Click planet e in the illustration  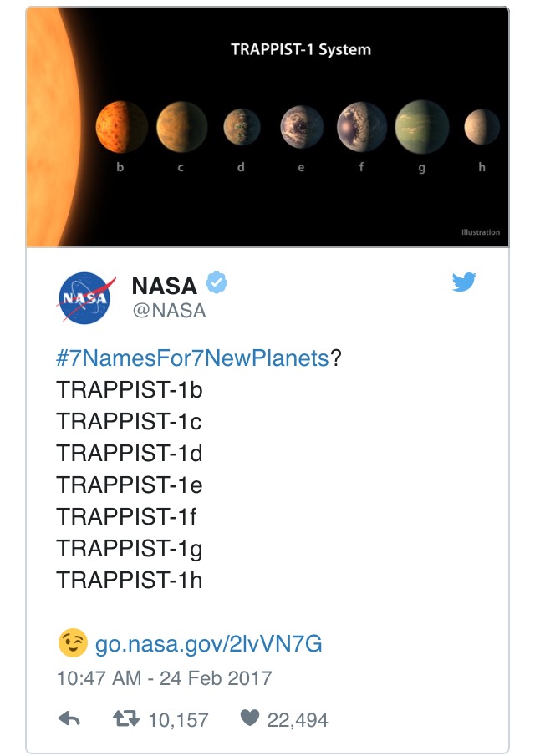pyautogui.click(x=300, y=127)
